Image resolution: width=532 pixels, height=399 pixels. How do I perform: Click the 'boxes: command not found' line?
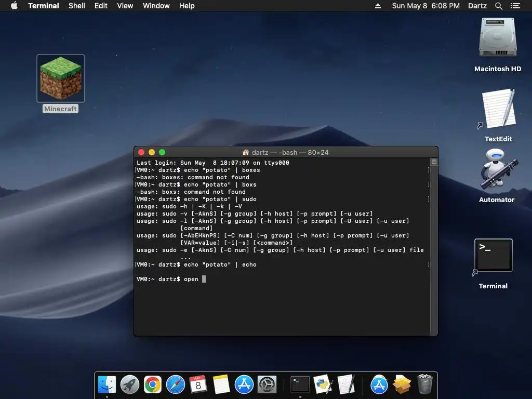193,177
